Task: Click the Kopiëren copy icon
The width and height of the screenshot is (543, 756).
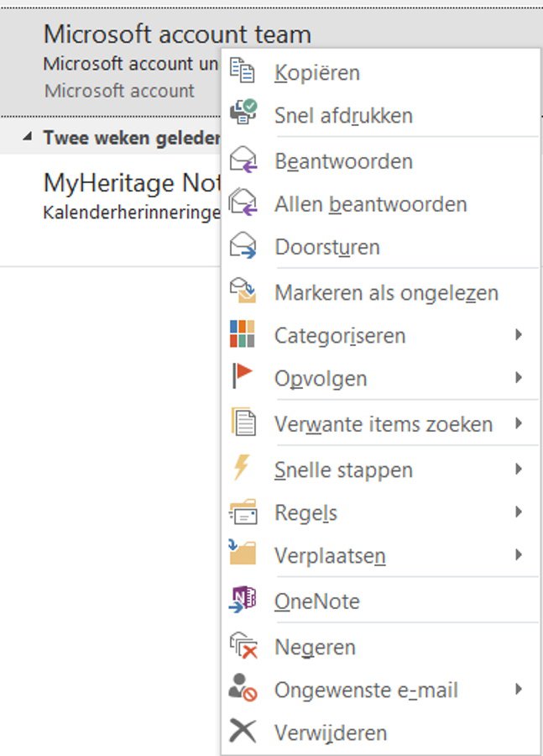Action: [242, 71]
